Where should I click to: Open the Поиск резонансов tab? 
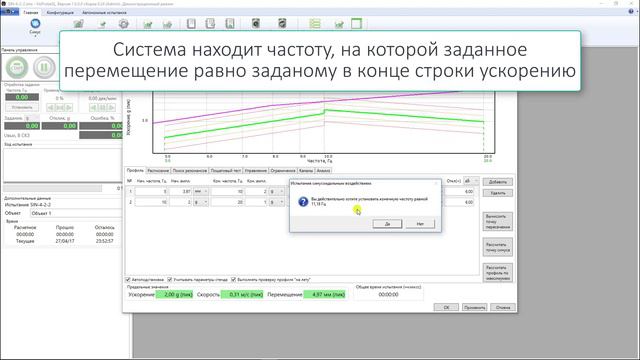[x=190, y=171]
